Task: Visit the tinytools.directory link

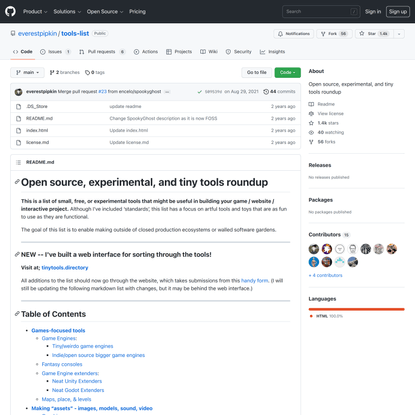Action: (x=65, y=268)
